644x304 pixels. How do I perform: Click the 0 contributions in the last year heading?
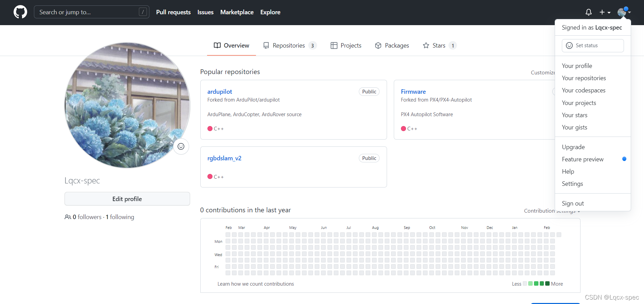point(245,210)
